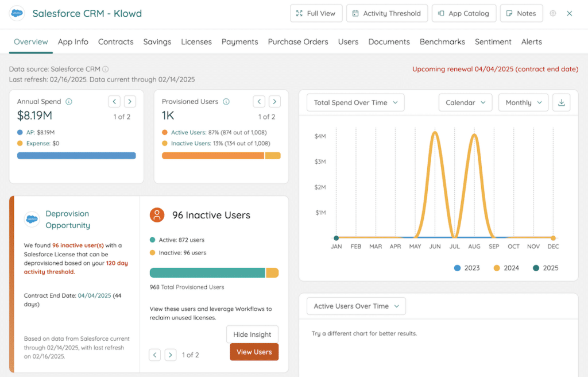
Task: Open the Active Users Over Time dropdown
Action: tap(355, 306)
